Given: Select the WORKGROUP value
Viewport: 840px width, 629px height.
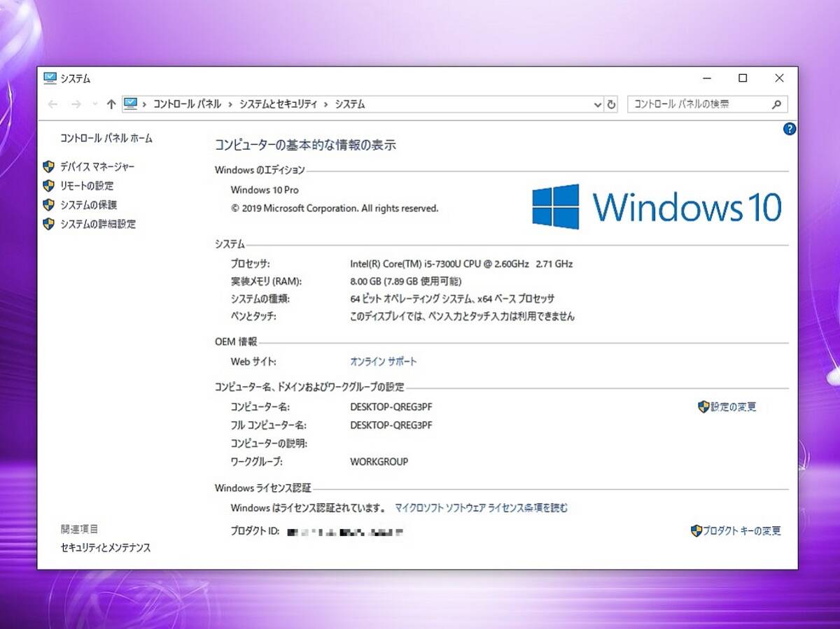Looking at the screenshot, I should [379, 462].
